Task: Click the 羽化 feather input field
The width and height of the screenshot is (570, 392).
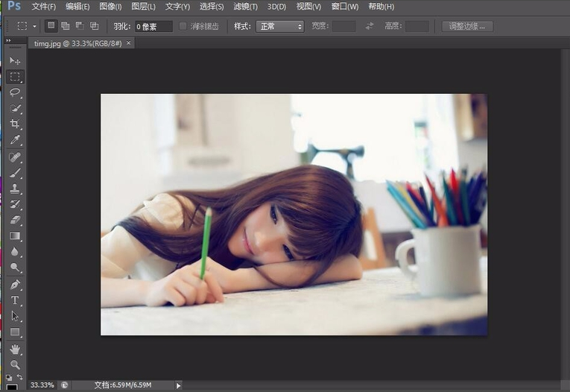Action: click(x=153, y=26)
